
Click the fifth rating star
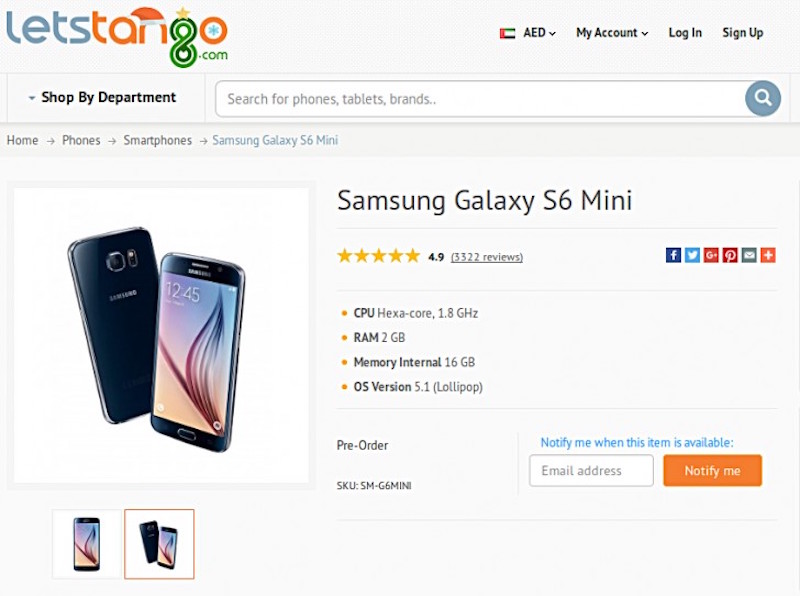(x=413, y=255)
